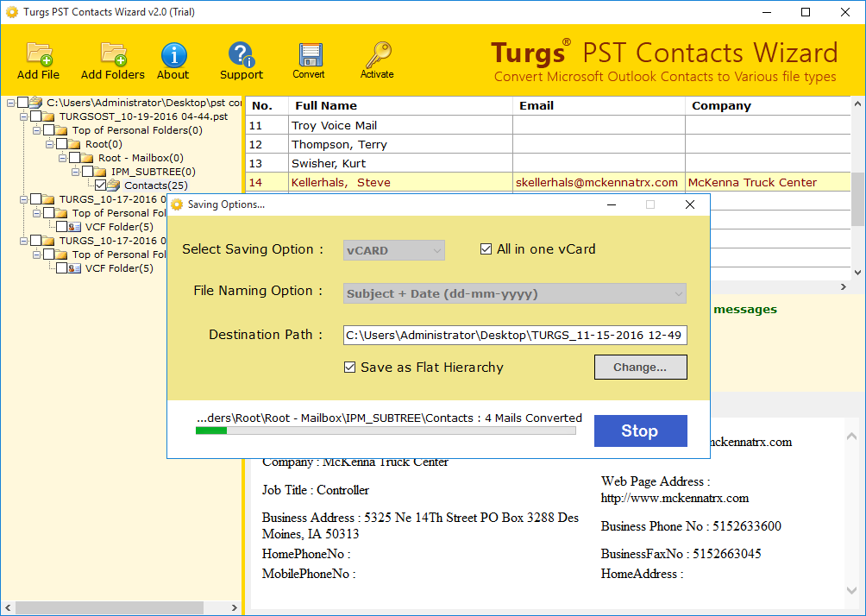Viewport: 866px width, 616px height.
Task: Check the TURGSOST_10-19-2016 pst checkbox
Action: 36,116
